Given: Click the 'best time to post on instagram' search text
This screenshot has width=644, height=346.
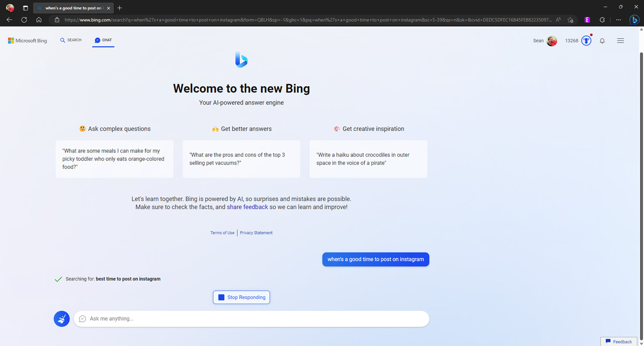Looking at the screenshot, I should [x=128, y=279].
